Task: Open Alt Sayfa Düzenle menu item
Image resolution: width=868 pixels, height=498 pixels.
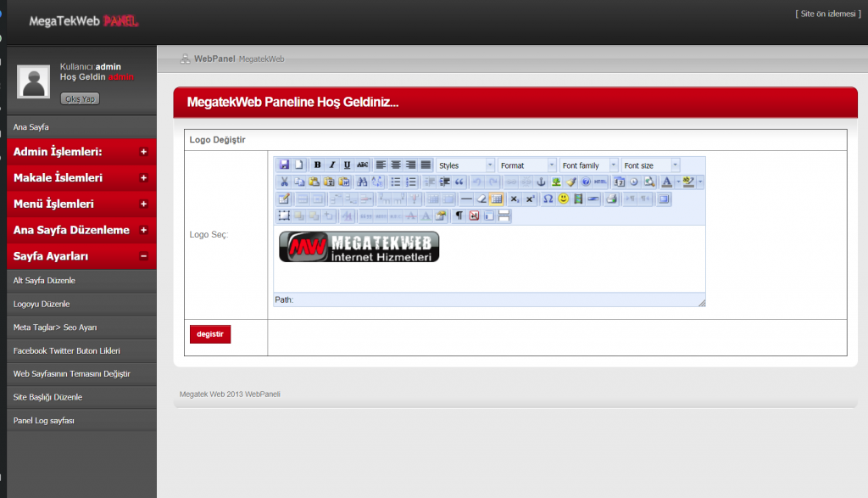Action: [82, 280]
